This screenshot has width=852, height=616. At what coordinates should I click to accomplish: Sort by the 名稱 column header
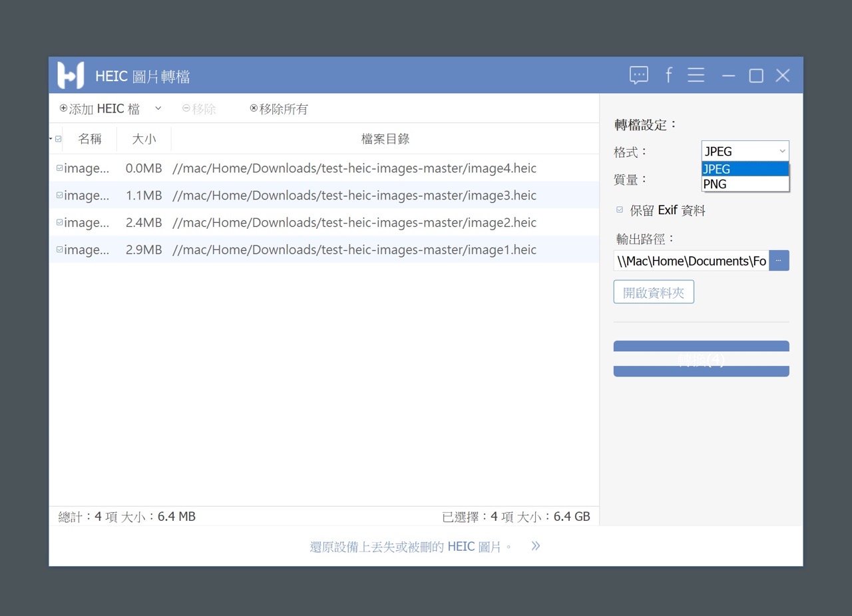[x=90, y=139]
